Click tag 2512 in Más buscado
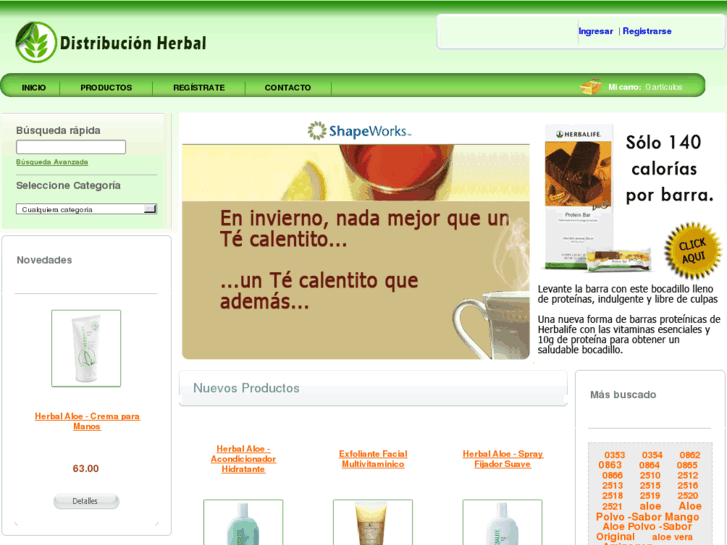Screen dimensions: 727x545 tap(688, 475)
